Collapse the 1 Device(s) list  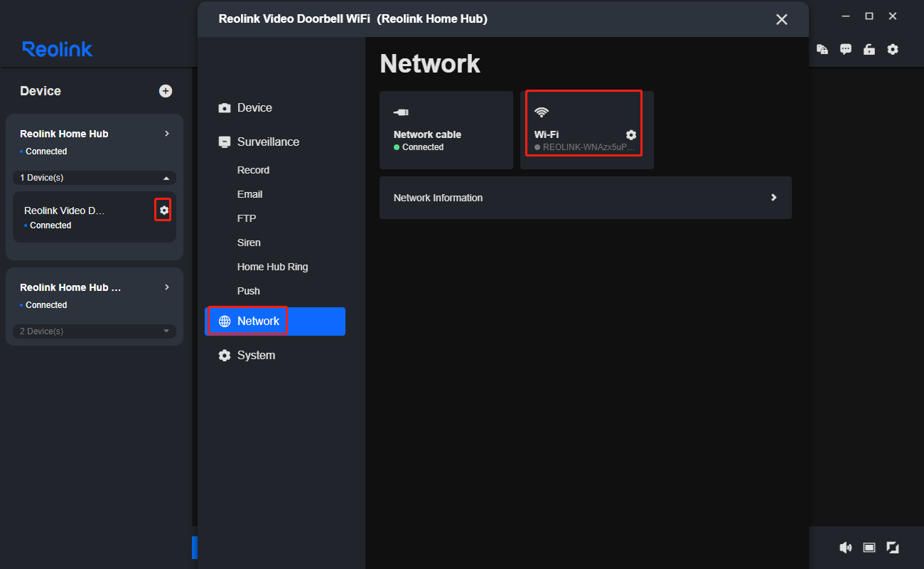(x=95, y=178)
